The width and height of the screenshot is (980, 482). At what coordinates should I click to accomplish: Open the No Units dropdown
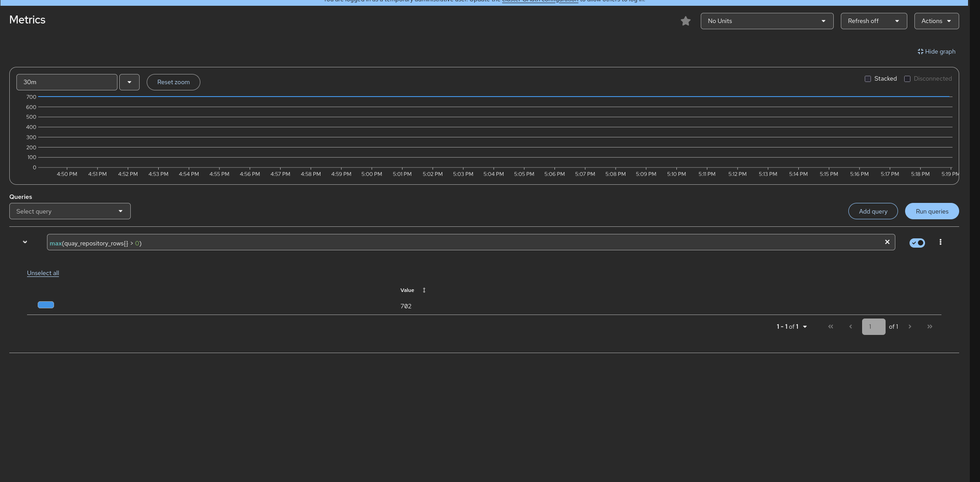766,21
